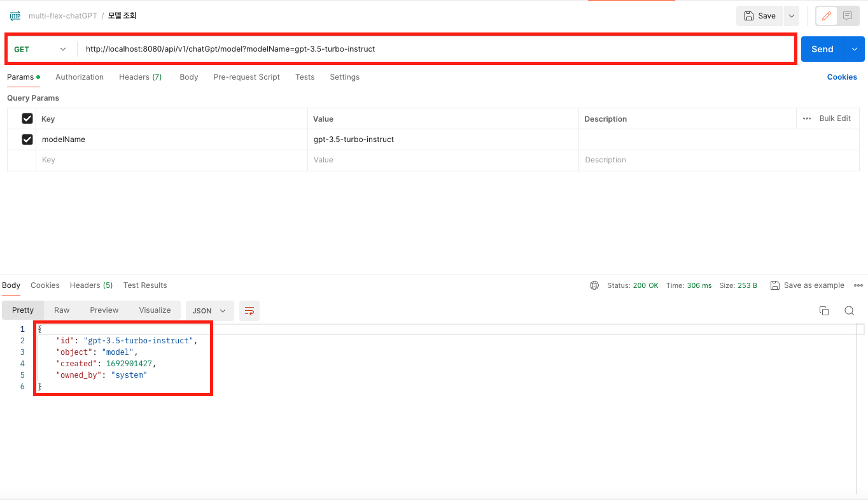
Task: Click the 모델 조회 request name
Action: 122,16
